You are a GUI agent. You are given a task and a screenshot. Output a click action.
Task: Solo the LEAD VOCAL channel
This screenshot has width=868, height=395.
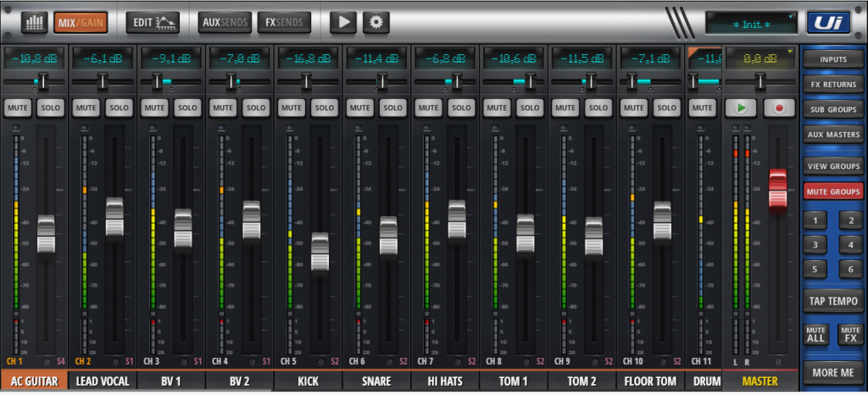click(x=119, y=108)
